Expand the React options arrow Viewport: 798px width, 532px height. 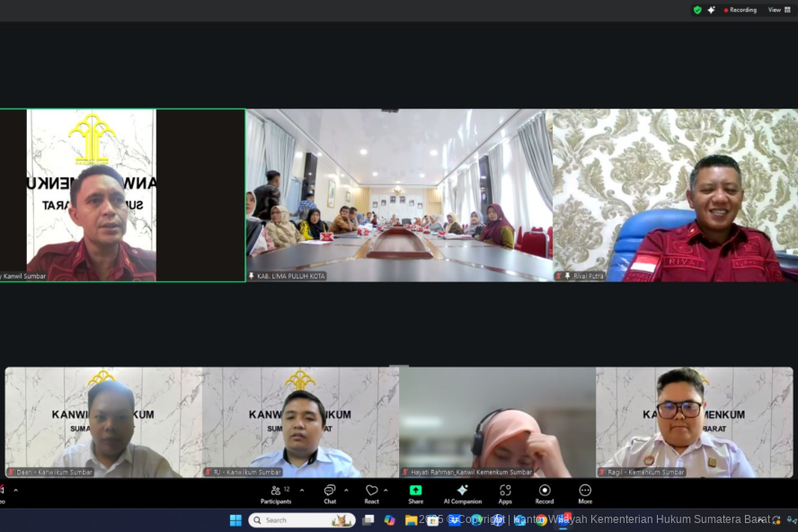(386, 490)
